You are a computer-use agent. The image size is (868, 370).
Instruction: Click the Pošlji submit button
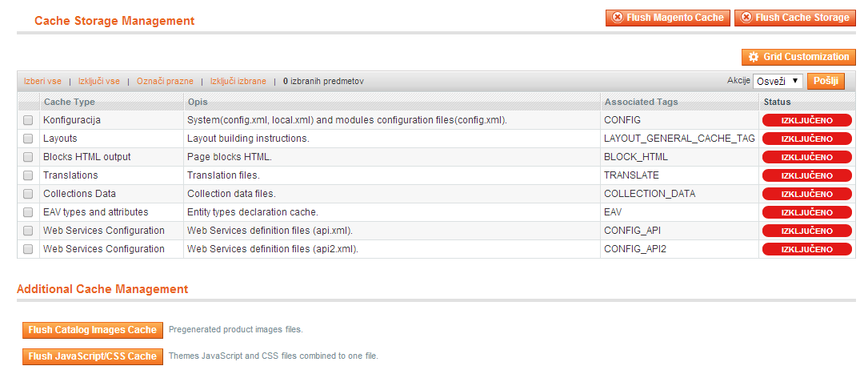[x=826, y=81]
